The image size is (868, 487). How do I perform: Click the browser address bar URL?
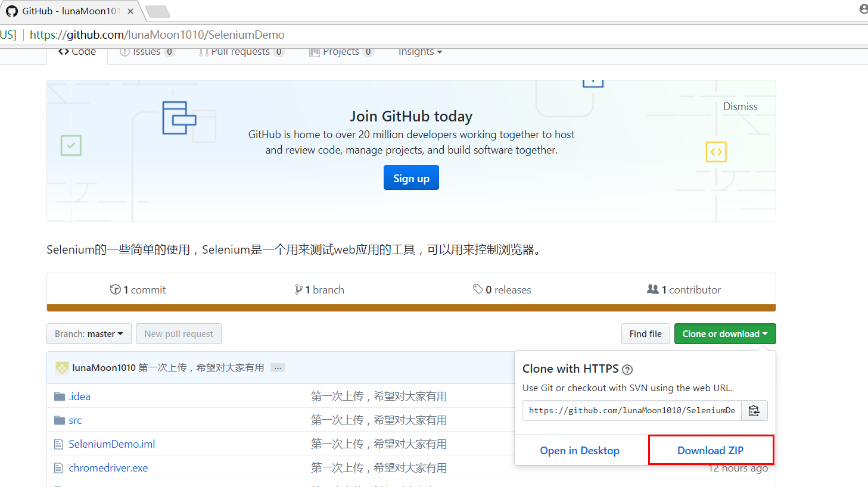point(157,35)
